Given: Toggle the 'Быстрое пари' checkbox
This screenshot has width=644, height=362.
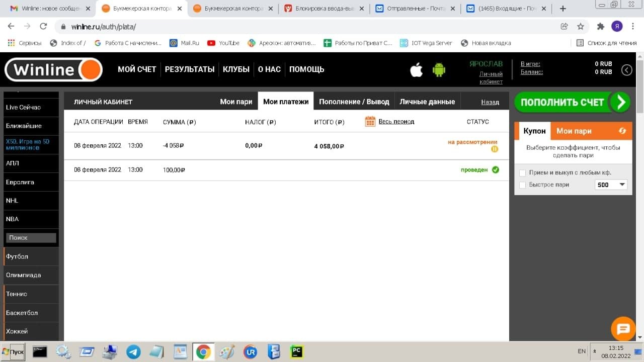Looking at the screenshot, I should tap(522, 185).
